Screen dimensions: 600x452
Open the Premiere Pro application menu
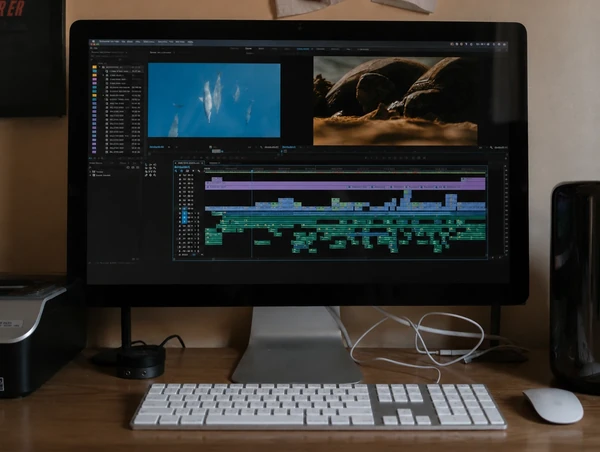109,41
